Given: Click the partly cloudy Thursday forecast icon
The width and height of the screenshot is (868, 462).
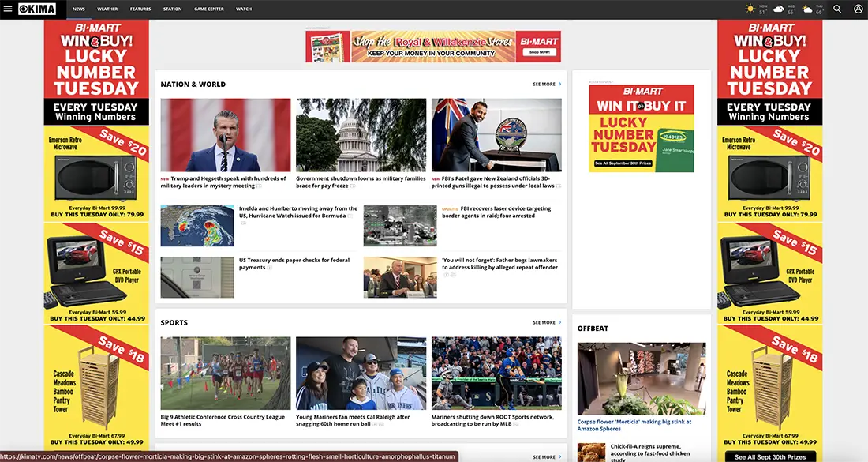Looking at the screenshot, I should click(807, 9).
